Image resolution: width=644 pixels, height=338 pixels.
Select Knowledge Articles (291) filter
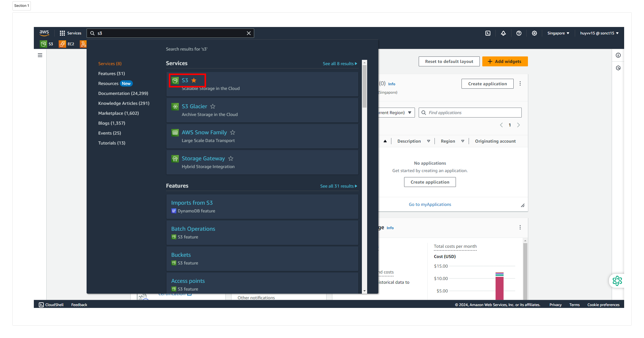coord(124,103)
